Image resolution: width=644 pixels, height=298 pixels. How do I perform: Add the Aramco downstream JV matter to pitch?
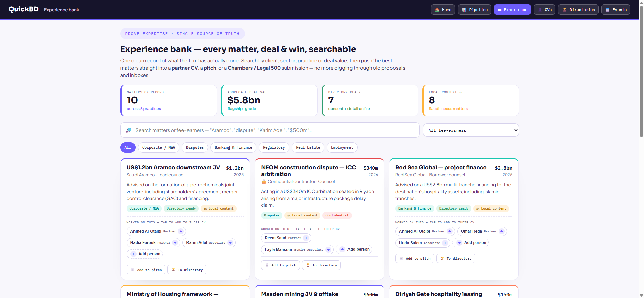point(146,270)
